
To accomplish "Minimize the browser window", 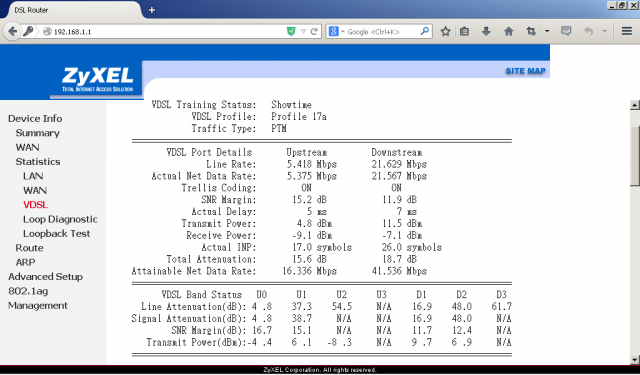I will (612, 5).
